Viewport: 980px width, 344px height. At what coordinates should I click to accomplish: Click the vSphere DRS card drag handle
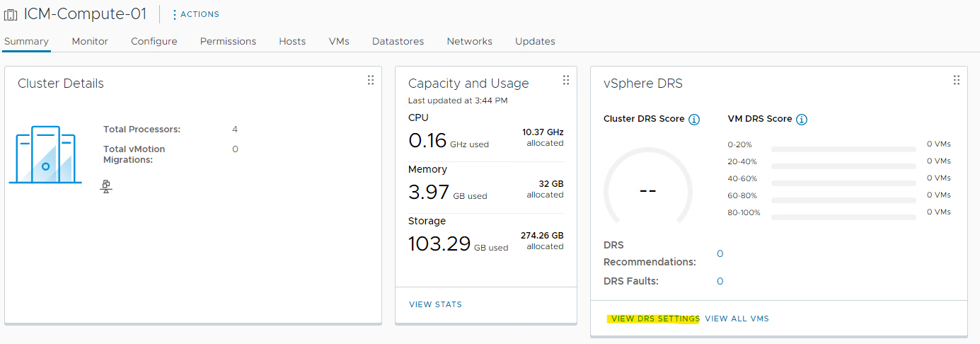pos(956,80)
